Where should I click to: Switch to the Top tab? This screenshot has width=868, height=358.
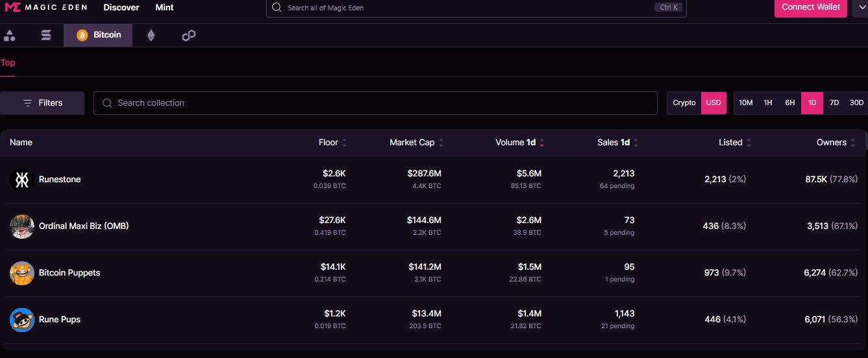click(x=8, y=63)
